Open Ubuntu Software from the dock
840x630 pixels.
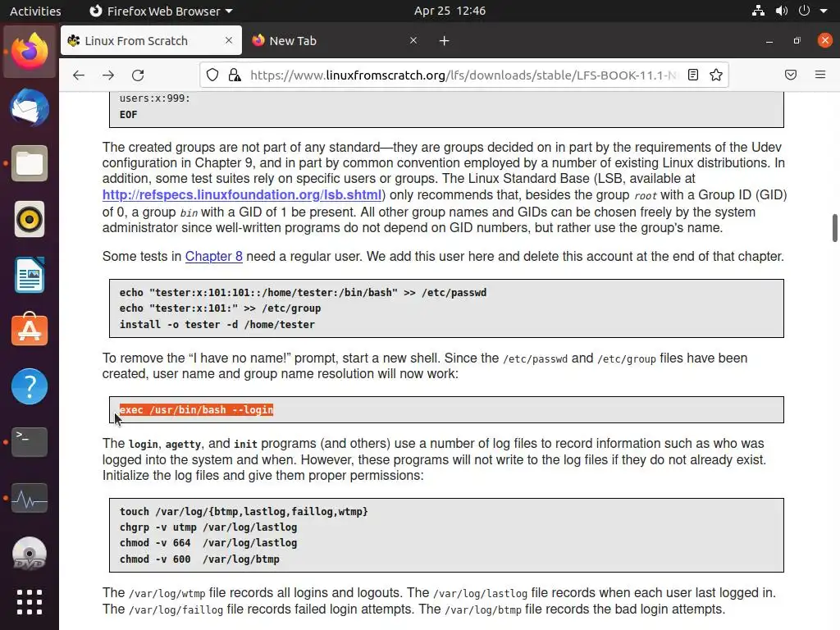(x=30, y=331)
